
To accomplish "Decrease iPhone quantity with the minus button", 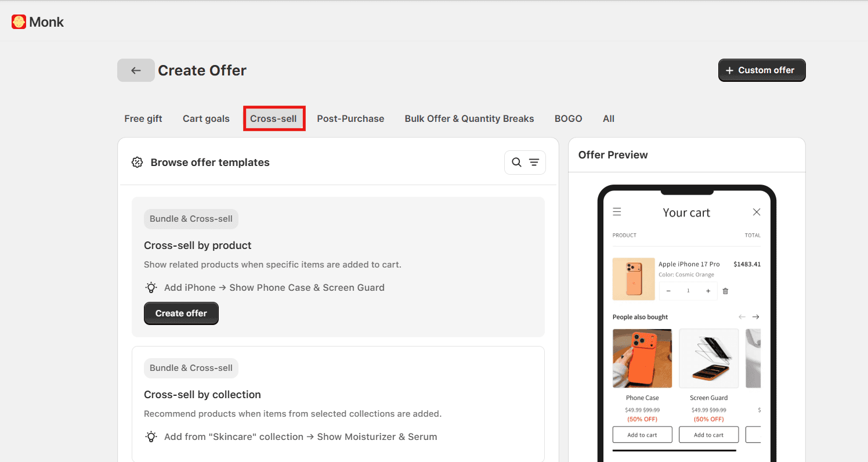I will coord(668,291).
